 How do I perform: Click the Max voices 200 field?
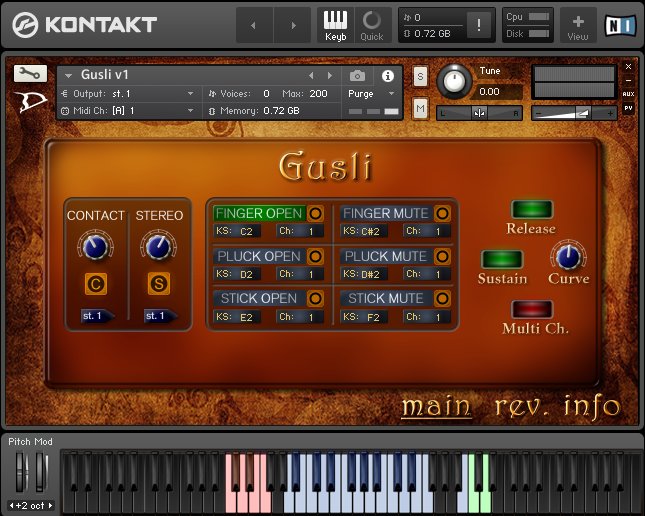[319, 94]
